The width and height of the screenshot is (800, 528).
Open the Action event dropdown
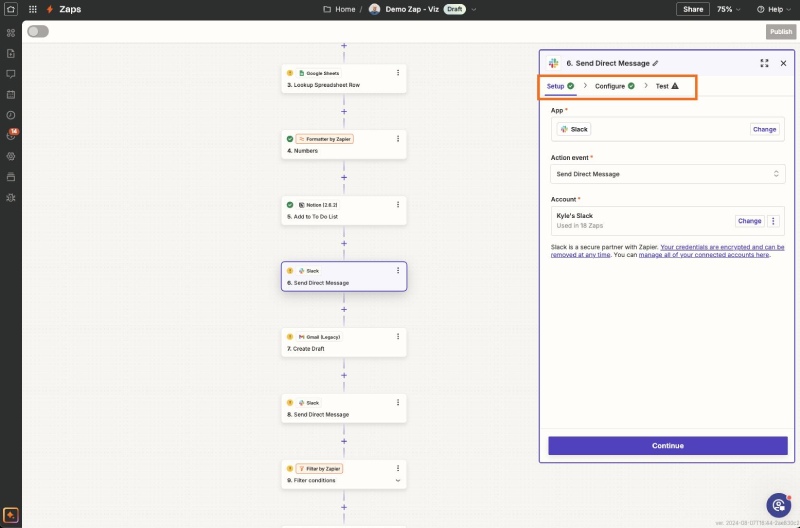(x=668, y=174)
